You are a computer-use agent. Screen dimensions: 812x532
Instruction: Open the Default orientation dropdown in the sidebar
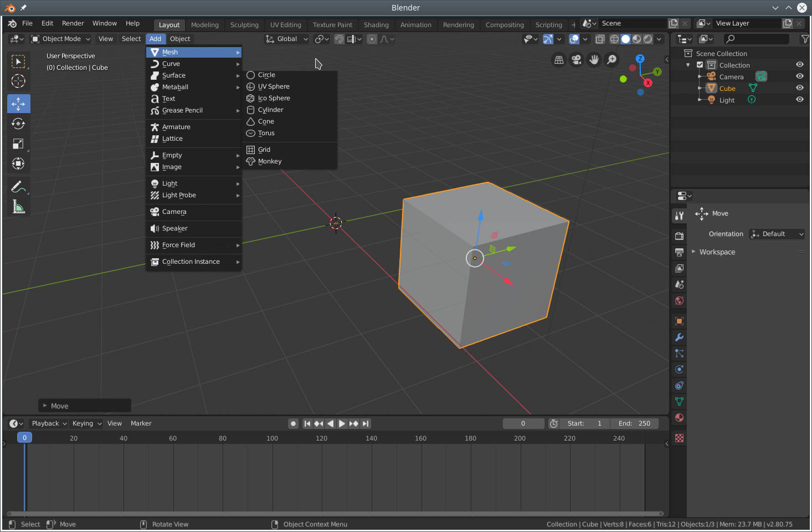777,234
